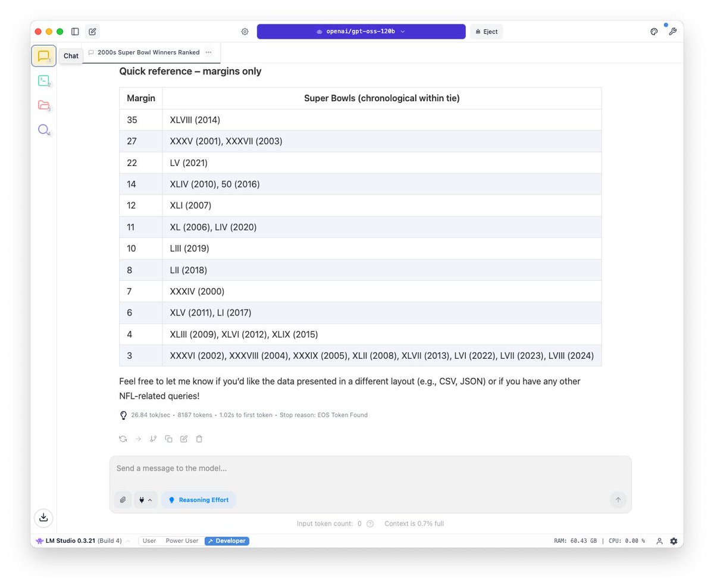Click the Developer mode badge
Viewport: 714px width, 588px height.
[227, 541]
